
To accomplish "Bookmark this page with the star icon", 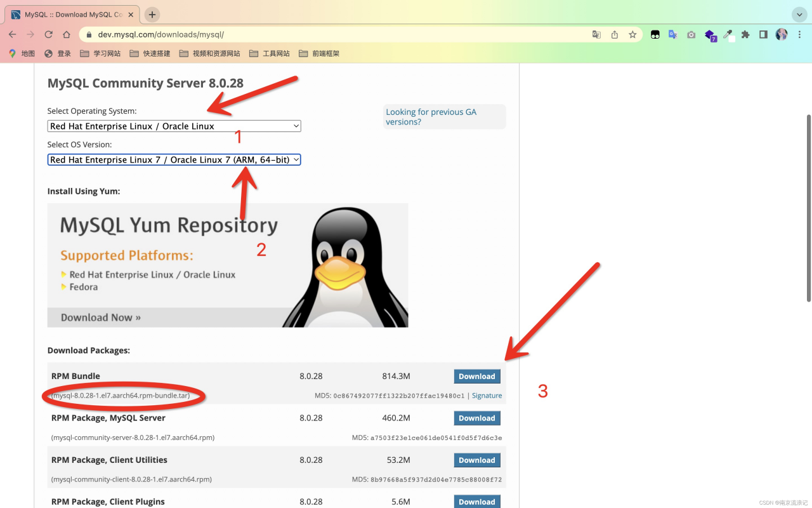I will 632,35.
